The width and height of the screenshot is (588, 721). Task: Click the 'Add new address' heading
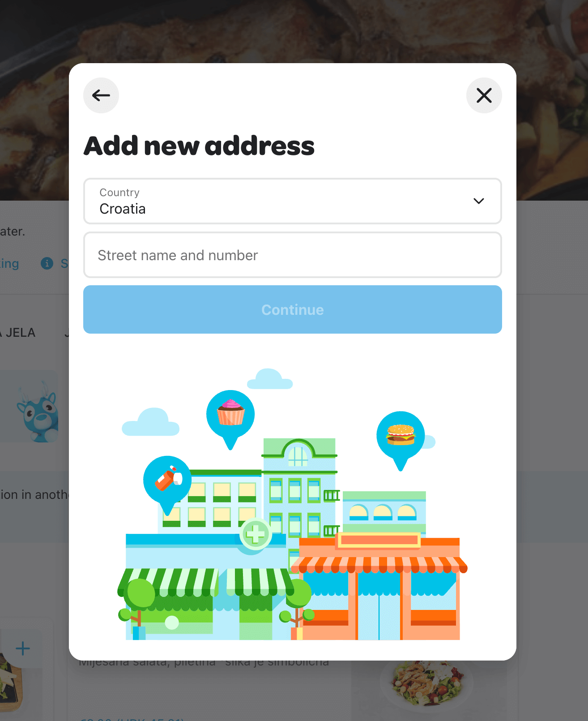click(x=199, y=146)
